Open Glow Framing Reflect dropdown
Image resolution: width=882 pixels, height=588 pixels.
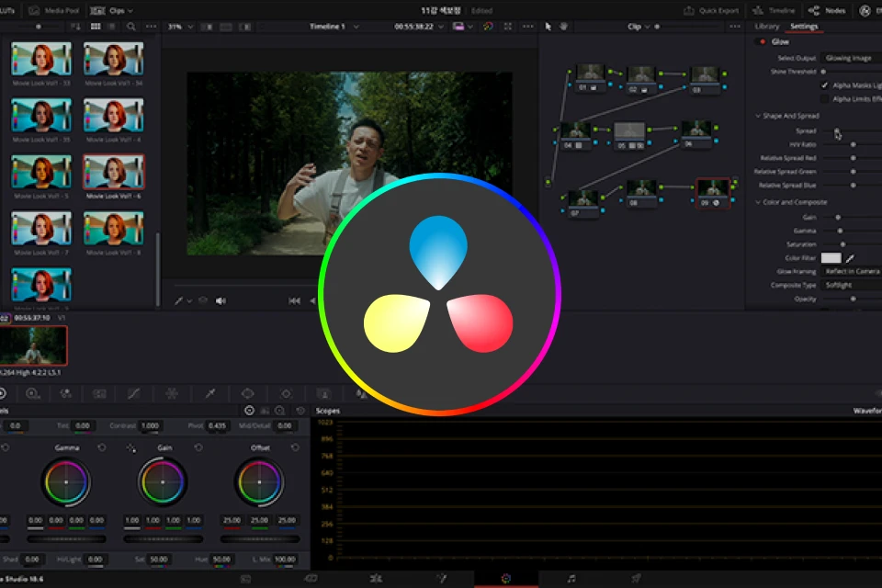851,272
